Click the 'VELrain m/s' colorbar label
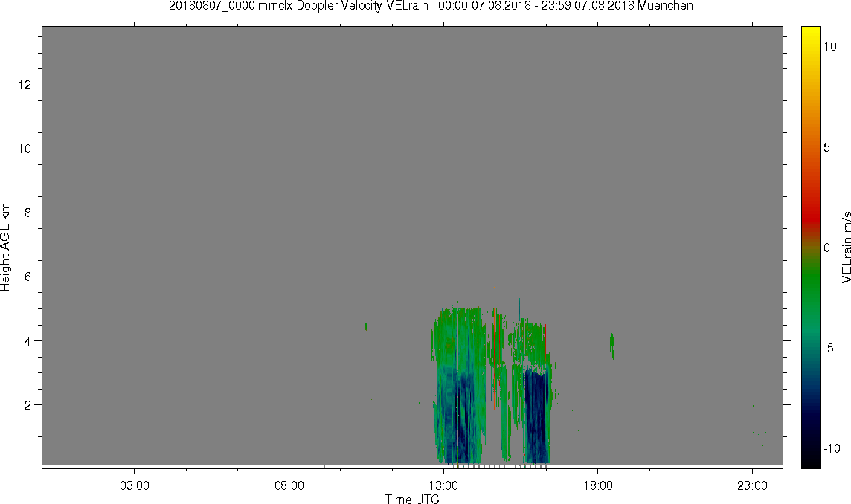Image resolution: width=851 pixels, height=504 pixels. point(846,248)
